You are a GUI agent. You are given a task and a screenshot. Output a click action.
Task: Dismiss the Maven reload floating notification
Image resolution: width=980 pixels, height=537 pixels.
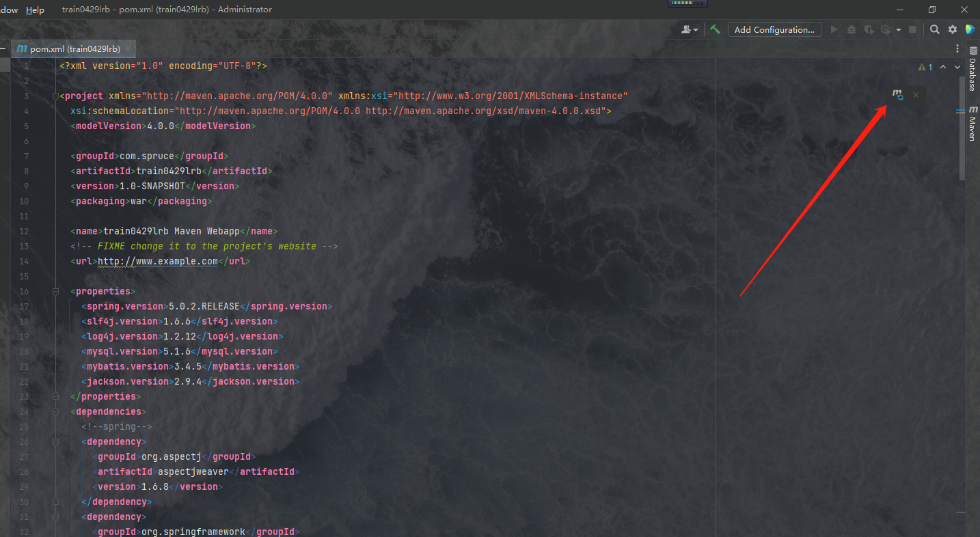tap(916, 95)
